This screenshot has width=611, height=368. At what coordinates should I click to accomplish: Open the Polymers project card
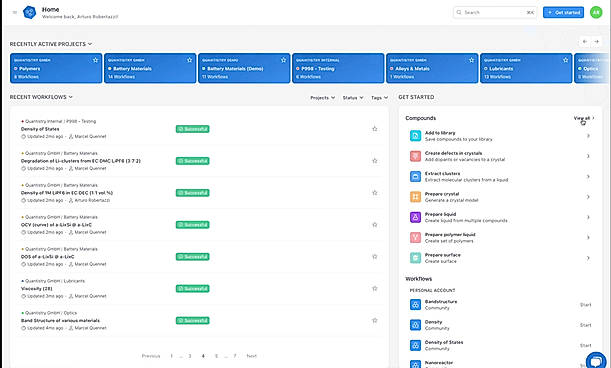(56, 68)
